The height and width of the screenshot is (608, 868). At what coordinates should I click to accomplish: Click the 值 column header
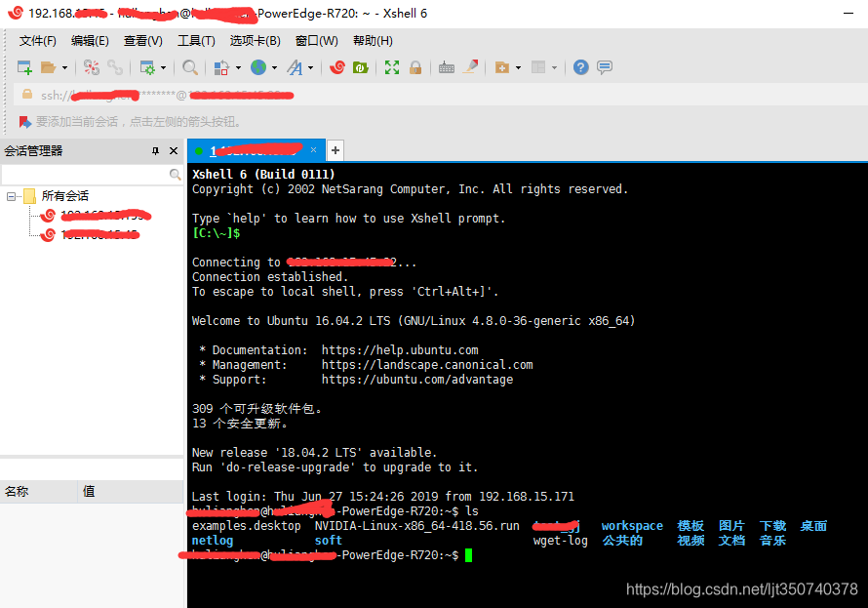131,491
